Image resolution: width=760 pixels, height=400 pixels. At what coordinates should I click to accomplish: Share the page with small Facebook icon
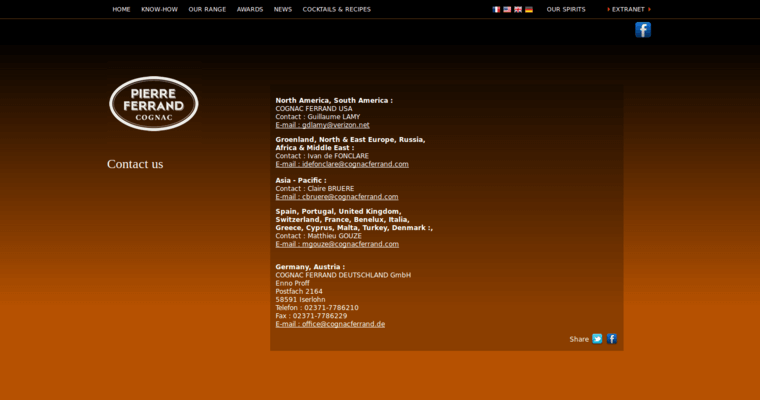(x=612, y=339)
